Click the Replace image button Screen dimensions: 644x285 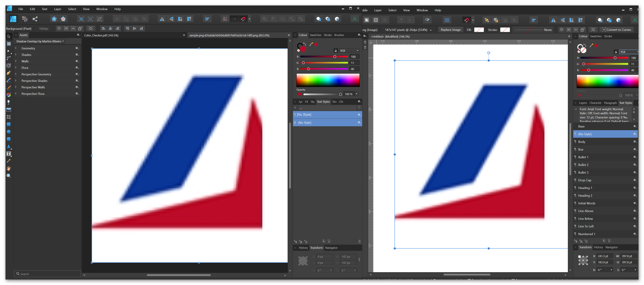click(450, 30)
